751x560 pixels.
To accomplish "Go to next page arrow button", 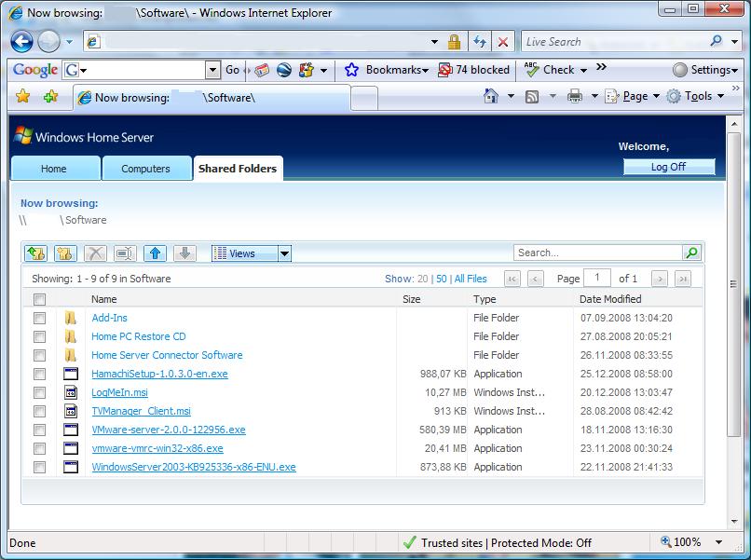I will coord(659,279).
